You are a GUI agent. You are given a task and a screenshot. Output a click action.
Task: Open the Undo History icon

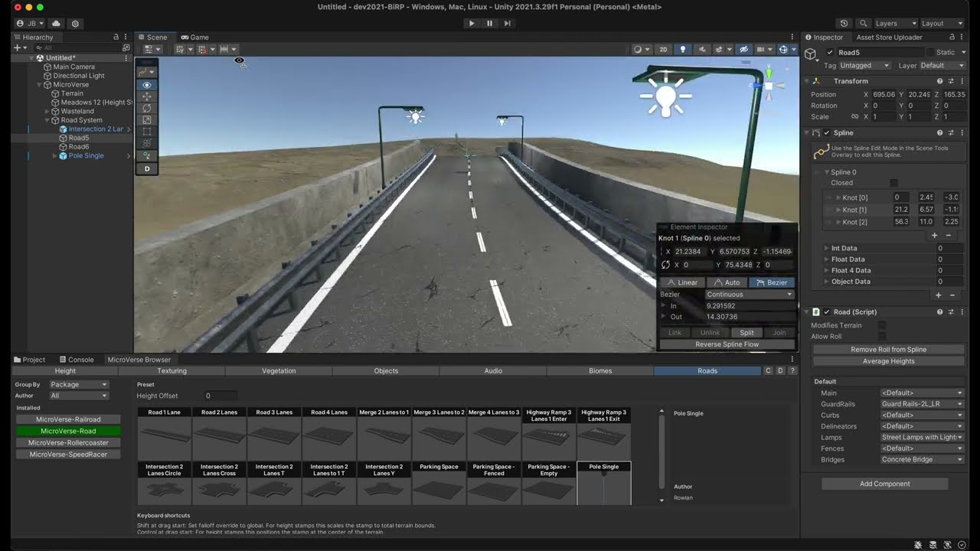[x=844, y=24]
